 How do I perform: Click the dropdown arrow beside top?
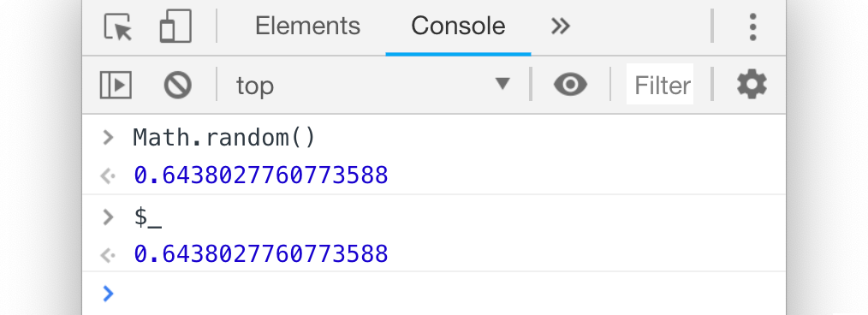point(502,84)
